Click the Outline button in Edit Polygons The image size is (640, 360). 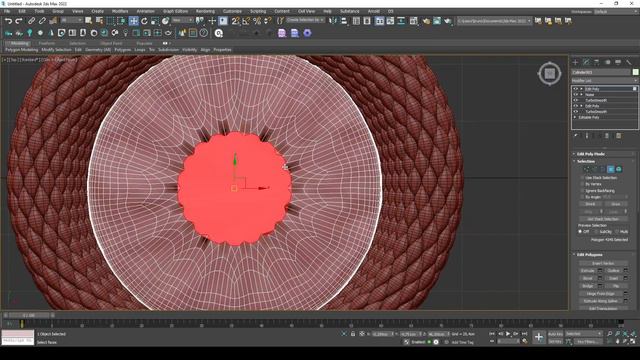click(613, 271)
